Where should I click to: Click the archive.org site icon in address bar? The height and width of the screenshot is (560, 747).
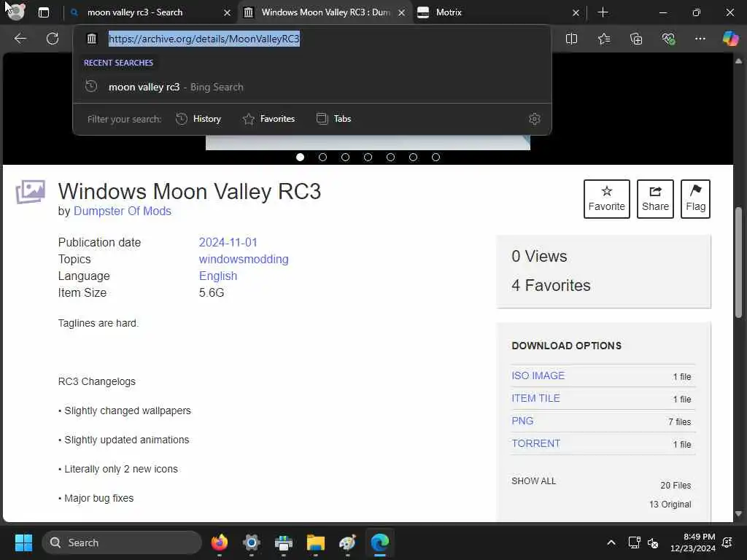point(92,39)
